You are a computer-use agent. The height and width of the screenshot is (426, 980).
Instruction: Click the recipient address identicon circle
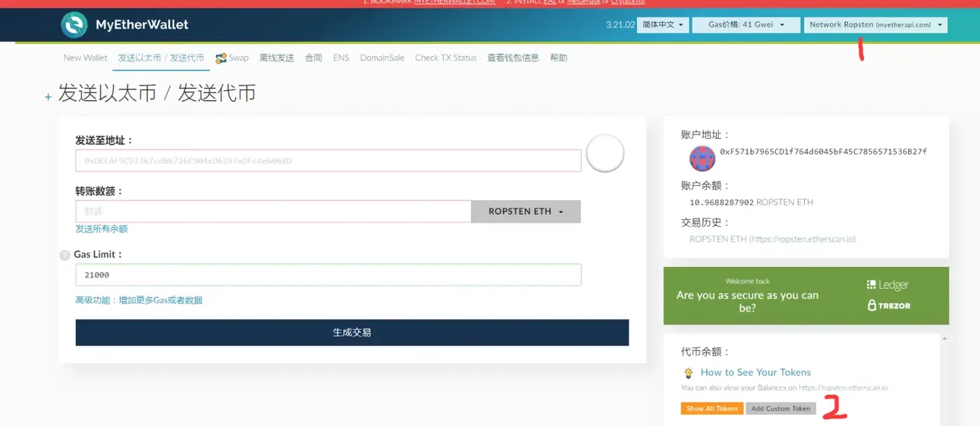pyautogui.click(x=605, y=153)
